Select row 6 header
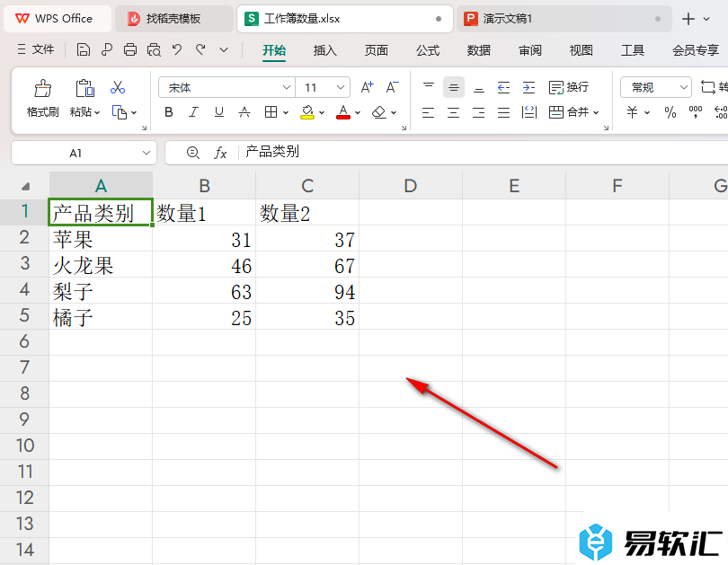The height and width of the screenshot is (565, 728). (x=24, y=342)
